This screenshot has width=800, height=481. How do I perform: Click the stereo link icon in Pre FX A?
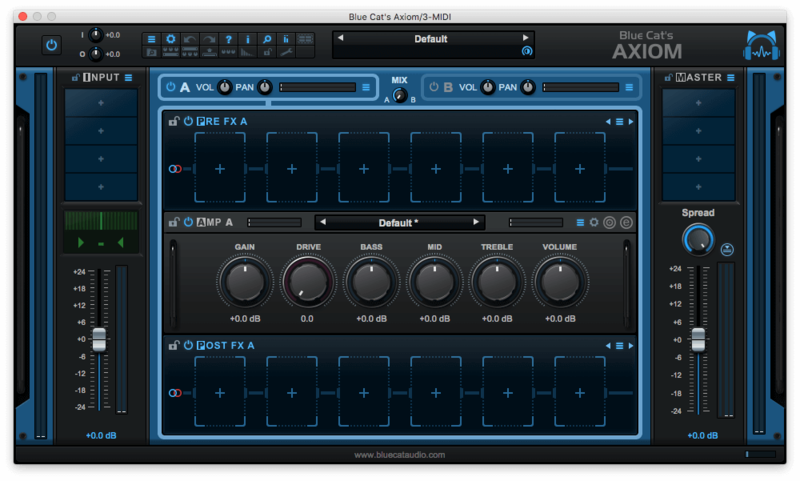pos(175,169)
